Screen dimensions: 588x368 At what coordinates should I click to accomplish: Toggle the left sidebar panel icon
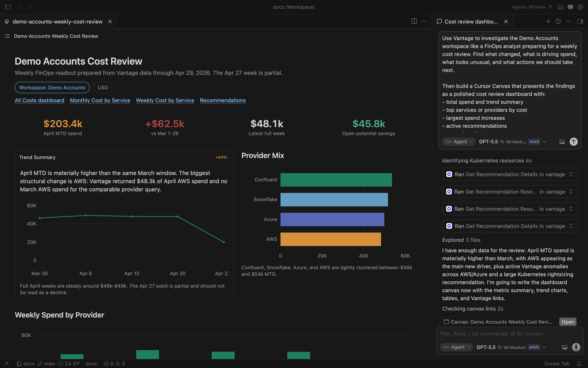point(8,7)
